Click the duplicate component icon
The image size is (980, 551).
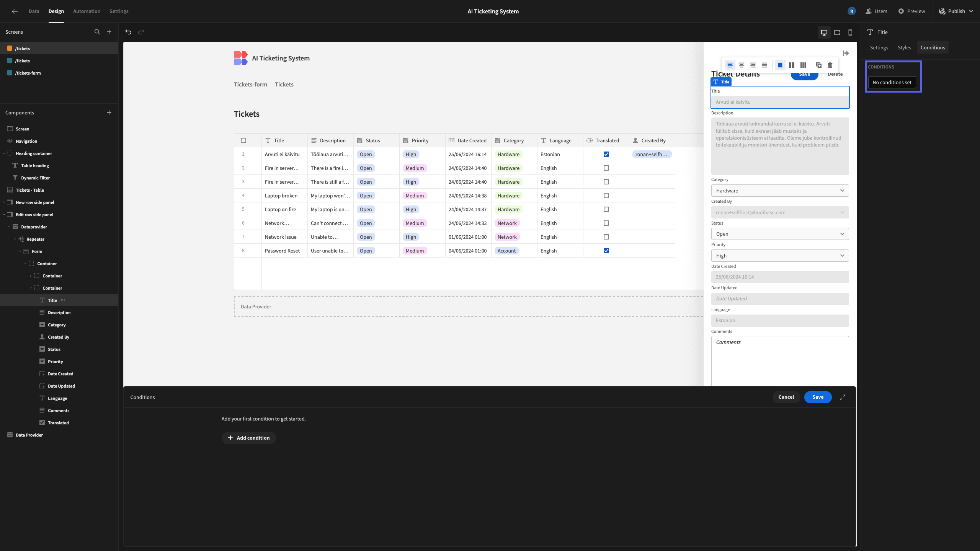pyautogui.click(x=818, y=65)
